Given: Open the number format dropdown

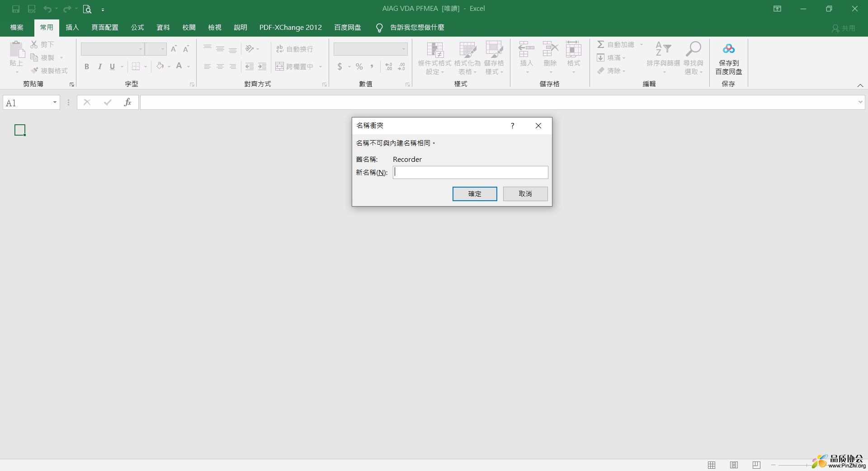Looking at the screenshot, I should [403, 49].
